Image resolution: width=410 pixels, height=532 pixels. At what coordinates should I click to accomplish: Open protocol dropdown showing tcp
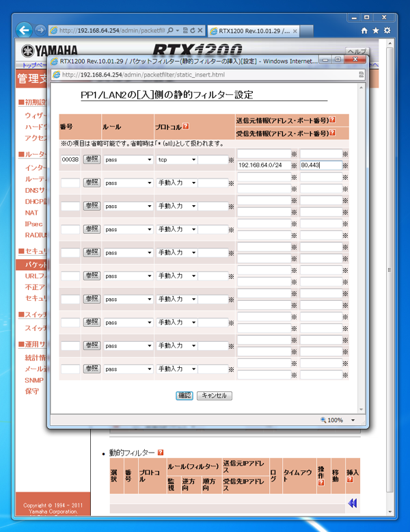pyautogui.click(x=177, y=159)
